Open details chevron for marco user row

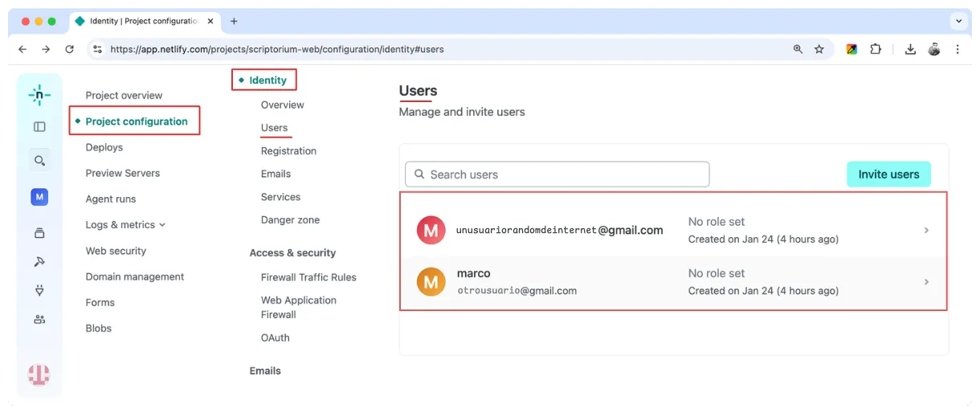tap(926, 282)
